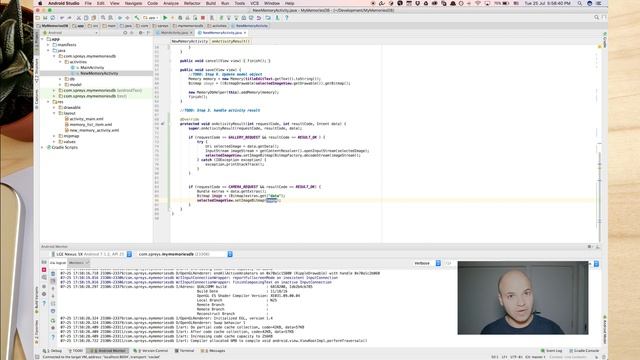Open the Verbose log level dropdown
The height and width of the screenshot is (360, 640).
[x=427, y=263]
